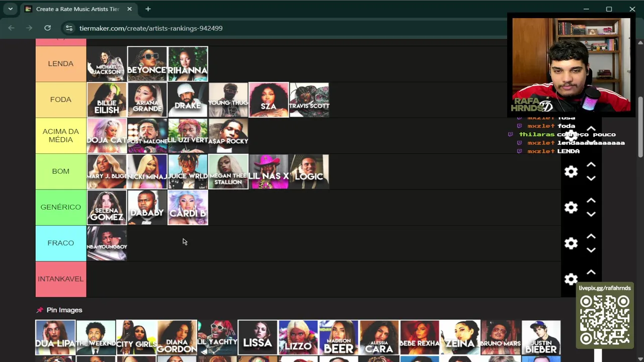644x362 pixels.
Task: Pick Lizzo from image pool
Action: pos(298,337)
